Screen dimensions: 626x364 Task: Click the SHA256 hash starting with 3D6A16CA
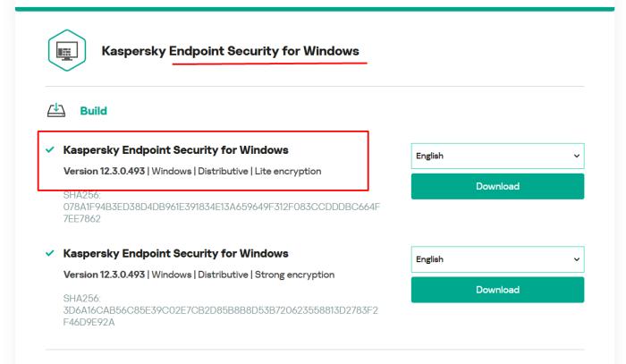[x=221, y=310]
